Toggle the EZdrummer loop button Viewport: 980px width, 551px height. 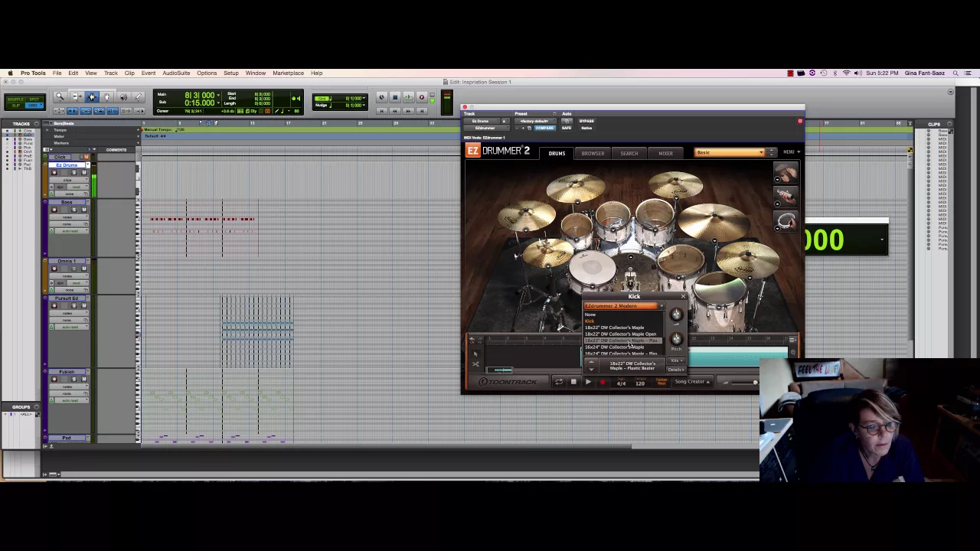coord(558,382)
